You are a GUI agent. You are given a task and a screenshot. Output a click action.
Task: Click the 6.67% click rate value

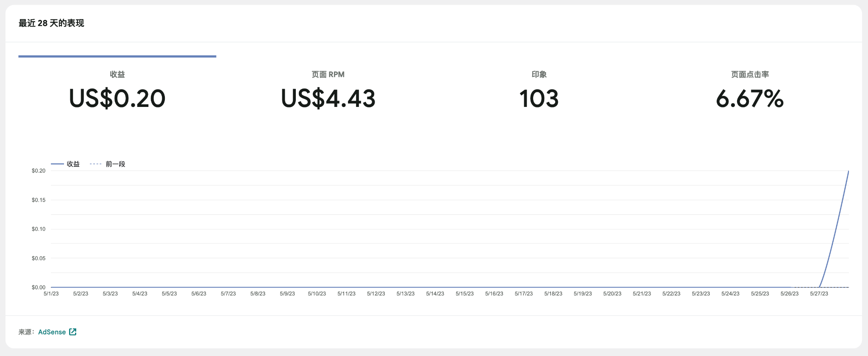click(x=750, y=98)
